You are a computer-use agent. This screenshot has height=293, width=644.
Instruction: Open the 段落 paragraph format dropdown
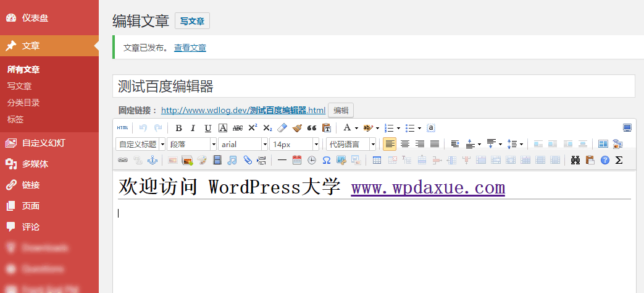(x=192, y=144)
